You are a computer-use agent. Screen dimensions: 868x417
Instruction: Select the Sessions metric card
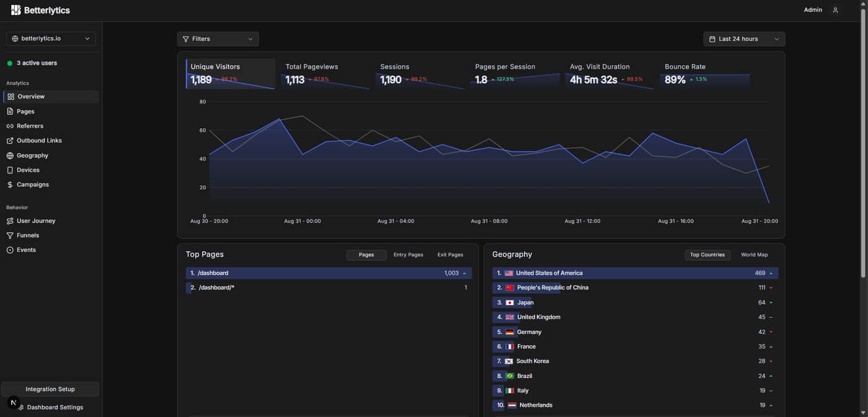pos(420,74)
